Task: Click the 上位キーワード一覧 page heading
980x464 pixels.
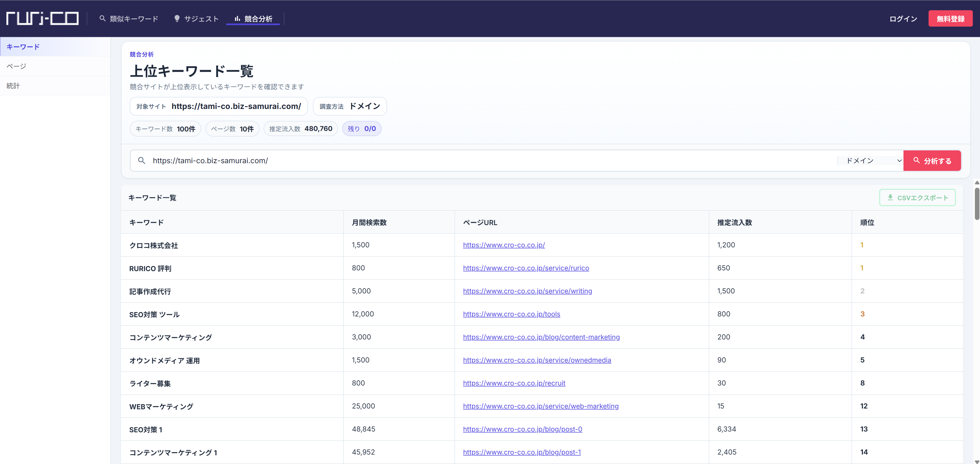Action: tap(192, 71)
